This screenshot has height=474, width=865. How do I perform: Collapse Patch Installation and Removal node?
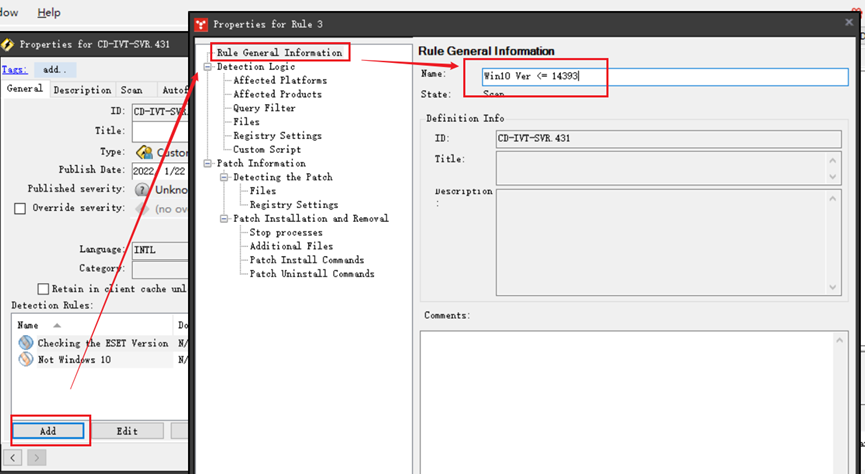point(224,218)
